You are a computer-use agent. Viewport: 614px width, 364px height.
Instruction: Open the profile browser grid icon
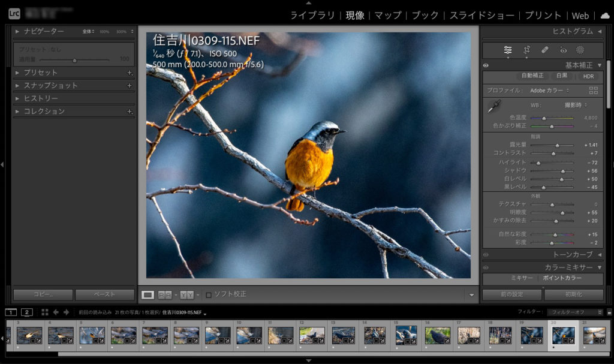[x=594, y=91]
